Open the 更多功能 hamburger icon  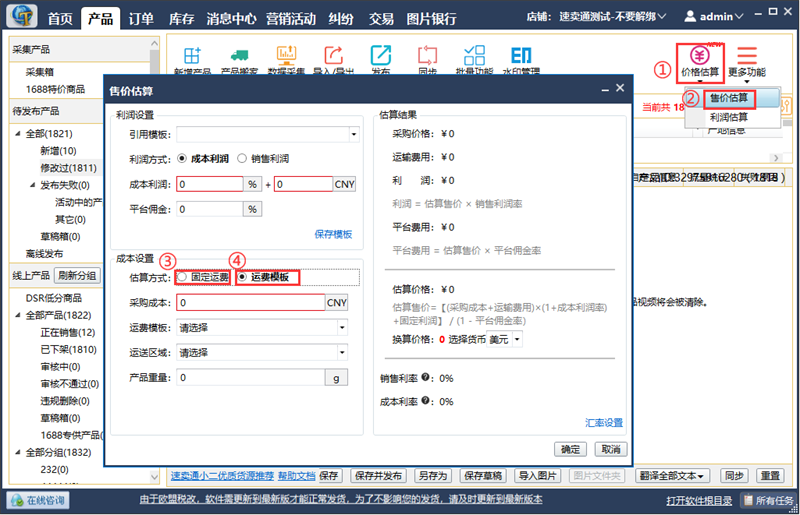(x=746, y=55)
